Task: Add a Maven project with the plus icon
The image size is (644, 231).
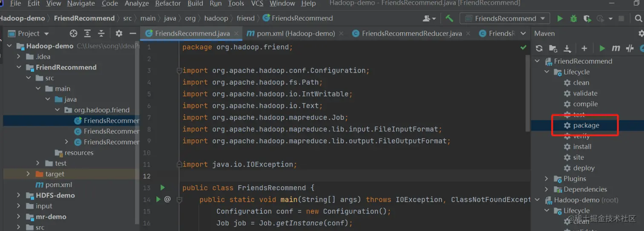Action: click(584, 48)
